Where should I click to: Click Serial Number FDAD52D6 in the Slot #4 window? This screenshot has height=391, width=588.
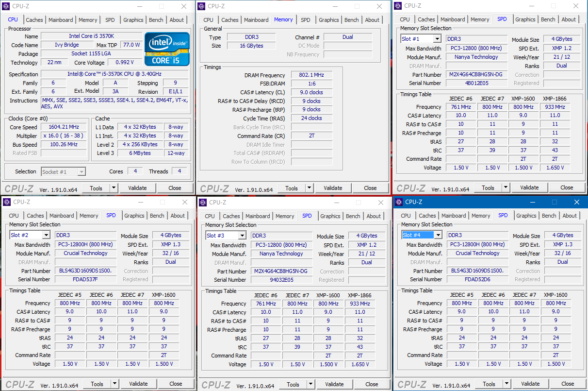pyautogui.click(x=477, y=279)
